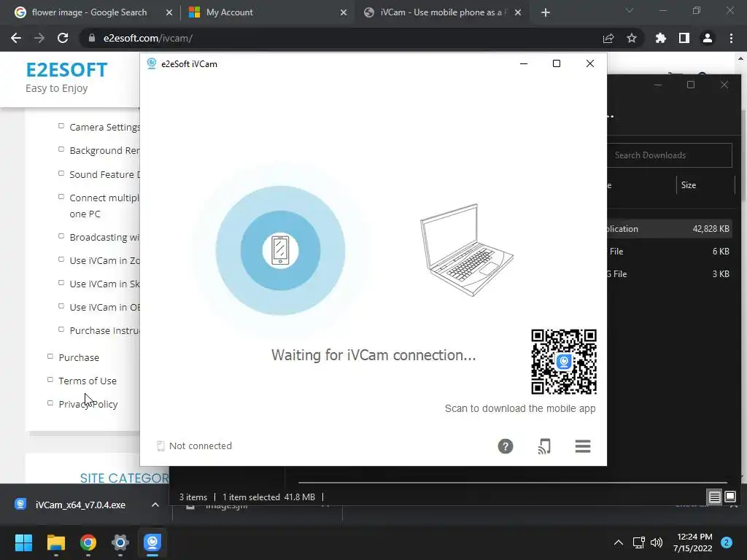Open the Camera Settings link
This screenshot has width=747, height=560.
click(x=104, y=127)
